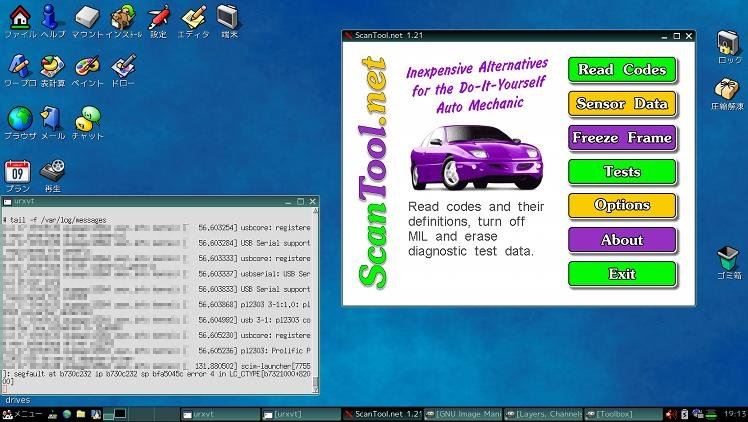Open Sensor Data in ScanTool
The image size is (748, 422).
pyautogui.click(x=622, y=103)
